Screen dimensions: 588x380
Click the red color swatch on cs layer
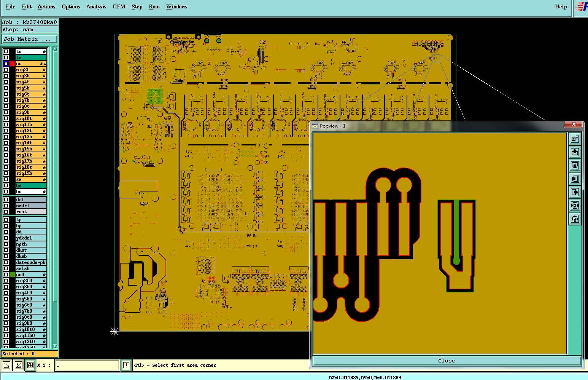[x=12, y=64]
